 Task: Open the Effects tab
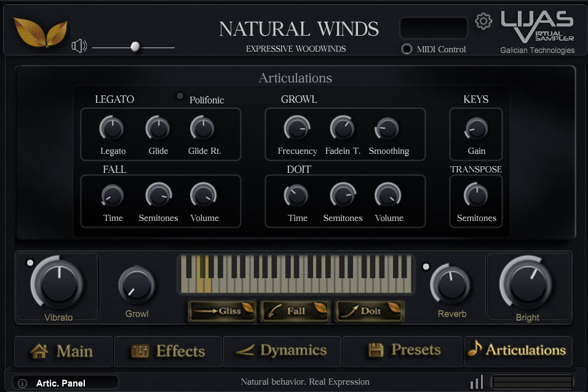tap(168, 351)
